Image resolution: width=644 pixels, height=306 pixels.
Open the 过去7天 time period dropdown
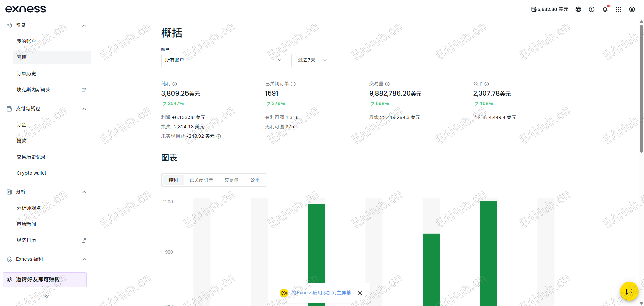311,60
